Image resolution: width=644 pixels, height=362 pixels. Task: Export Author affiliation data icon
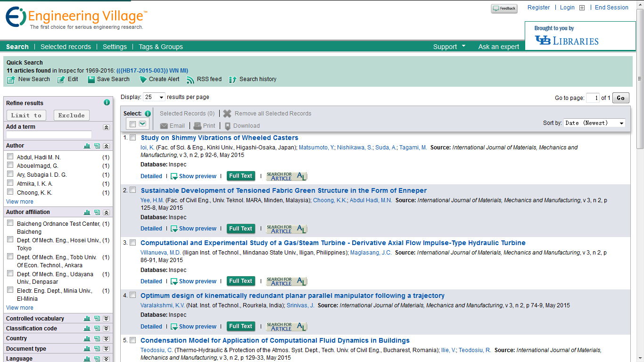[97, 213]
